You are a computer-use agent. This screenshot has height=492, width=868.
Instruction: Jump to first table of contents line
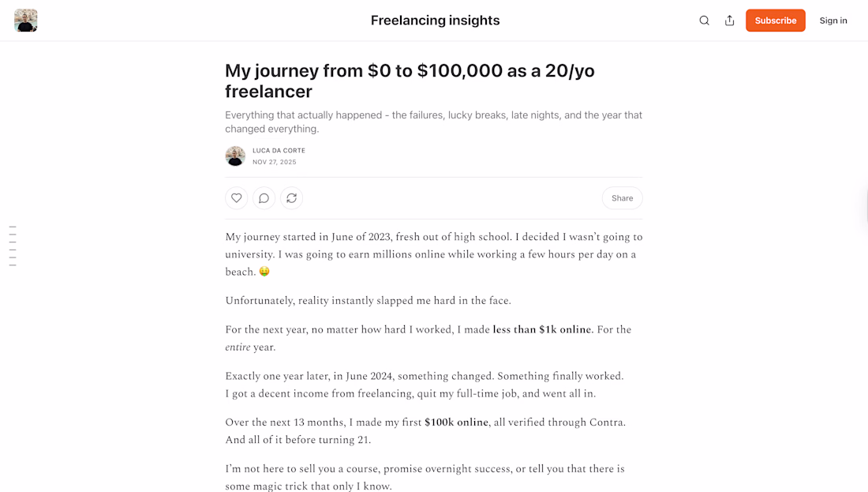pos(13,227)
